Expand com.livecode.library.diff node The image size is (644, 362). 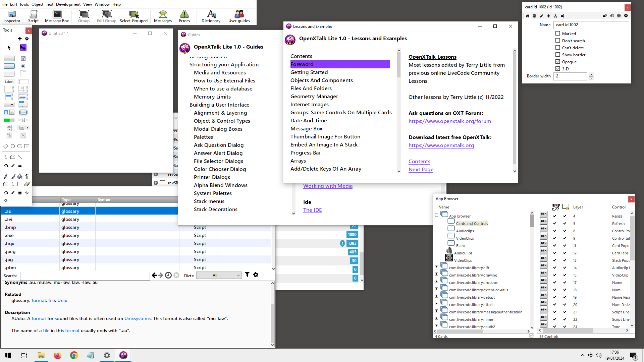point(436,267)
